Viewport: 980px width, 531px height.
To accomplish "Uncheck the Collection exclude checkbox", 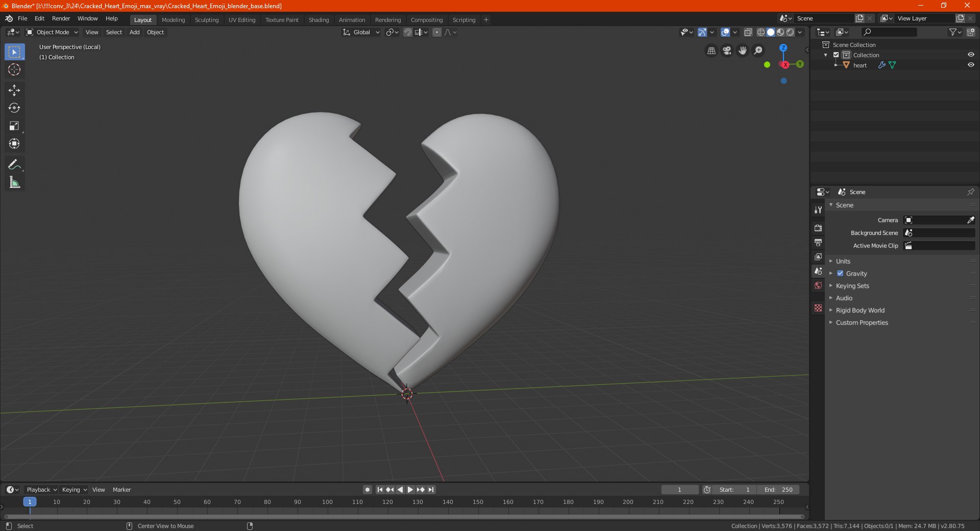I will click(x=836, y=55).
